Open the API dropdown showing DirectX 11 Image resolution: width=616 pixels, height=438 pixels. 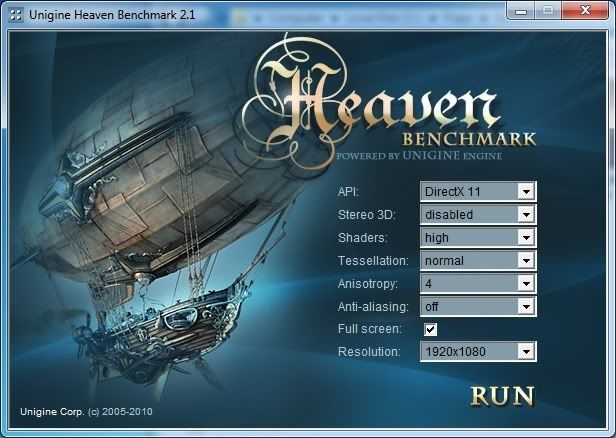click(x=478, y=192)
